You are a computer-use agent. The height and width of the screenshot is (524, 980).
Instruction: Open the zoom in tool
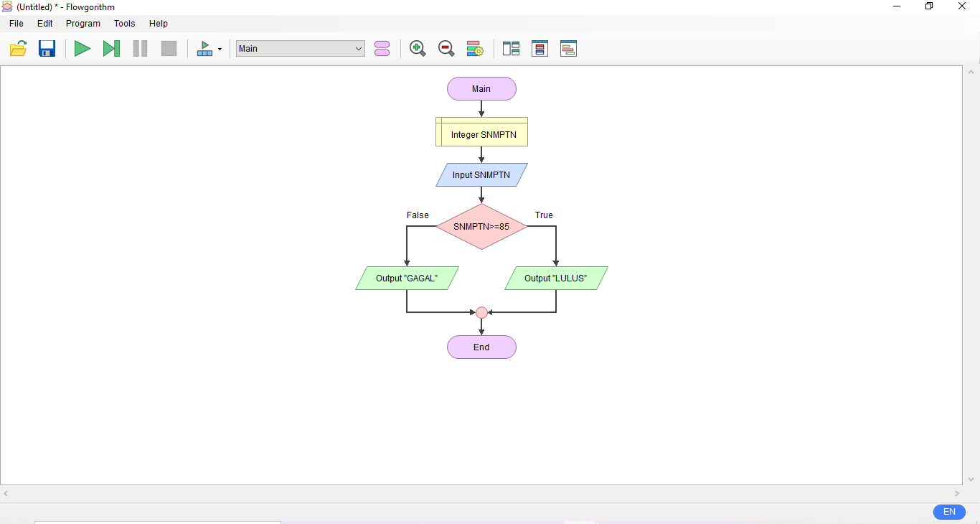[418, 48]
